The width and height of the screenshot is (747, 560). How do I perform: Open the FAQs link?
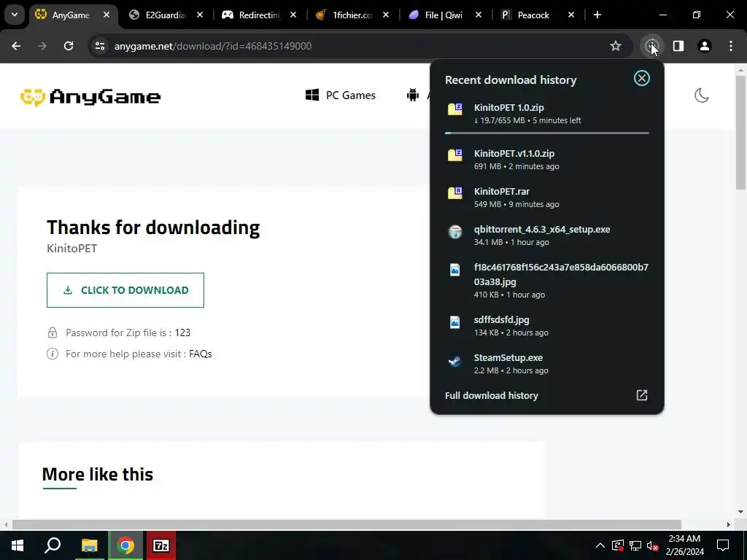200,354
